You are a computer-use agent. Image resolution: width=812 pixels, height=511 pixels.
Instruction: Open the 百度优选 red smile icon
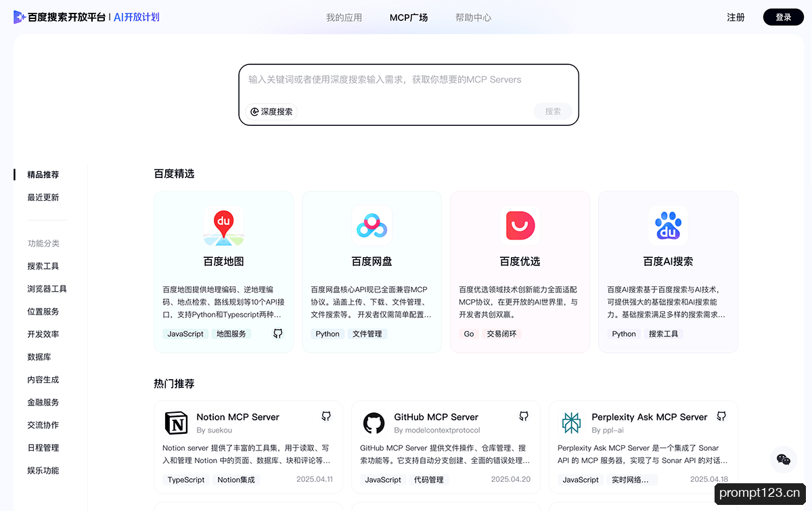click(520, 227)
